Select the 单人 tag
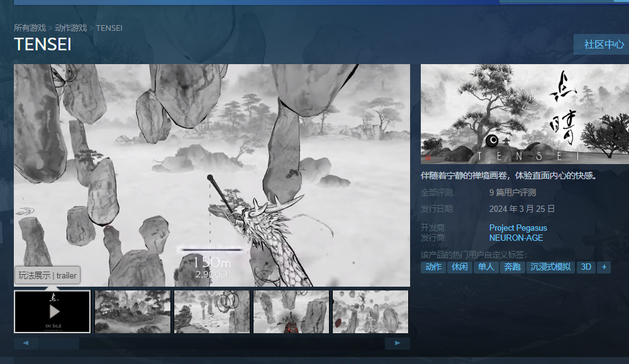 486,267
